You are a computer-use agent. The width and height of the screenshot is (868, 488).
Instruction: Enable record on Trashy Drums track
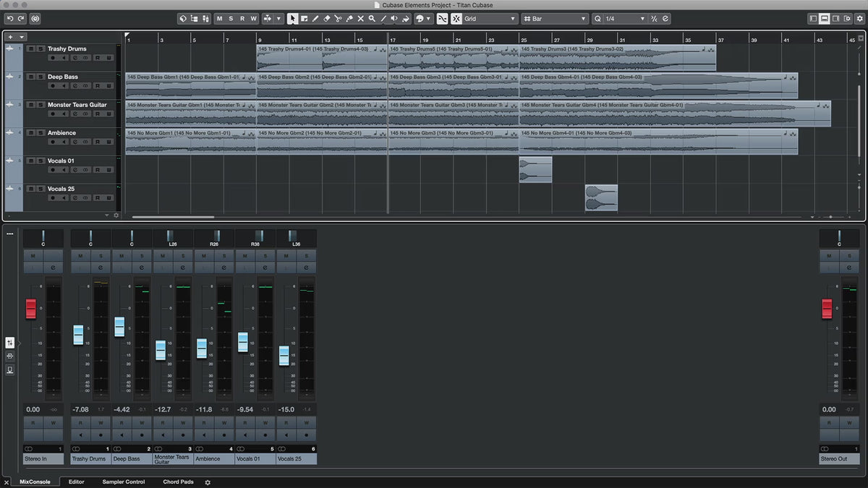click(53, 58)
